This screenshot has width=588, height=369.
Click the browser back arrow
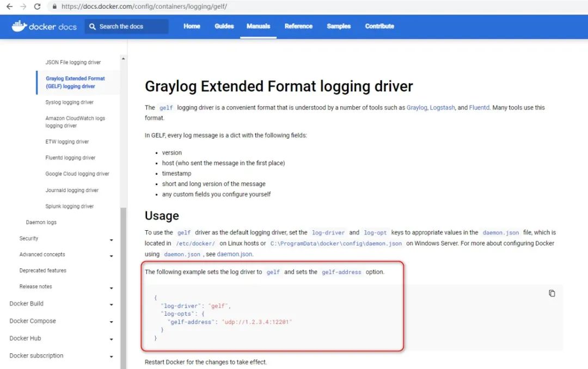[9, 7]
